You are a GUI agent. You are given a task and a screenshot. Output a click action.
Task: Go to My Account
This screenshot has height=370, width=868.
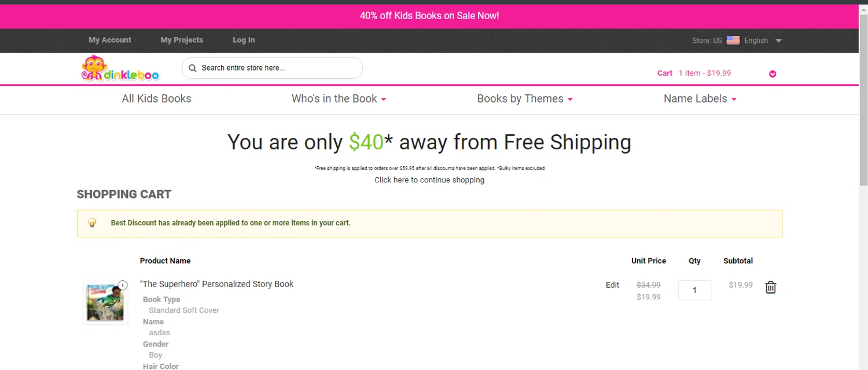pyautogui.click(x=110, y=40)
